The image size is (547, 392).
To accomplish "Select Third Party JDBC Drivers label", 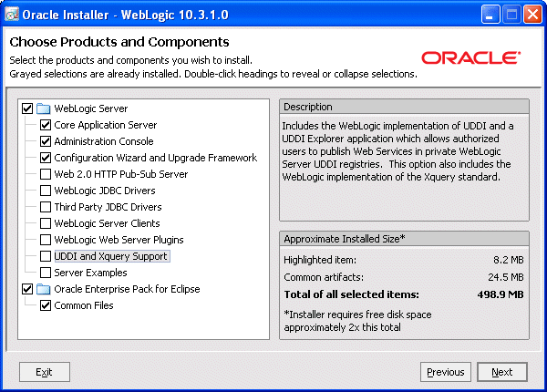I will point(108,207).
